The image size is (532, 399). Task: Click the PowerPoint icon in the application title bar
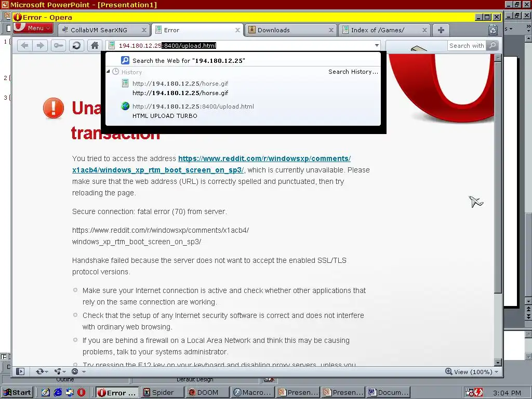coord(5,5)
